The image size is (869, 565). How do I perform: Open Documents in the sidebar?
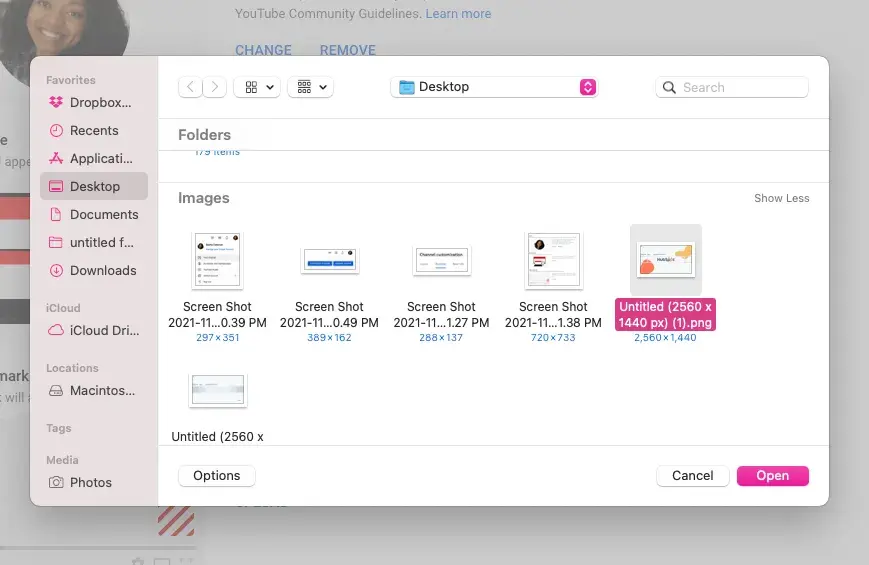pos(93,215)
